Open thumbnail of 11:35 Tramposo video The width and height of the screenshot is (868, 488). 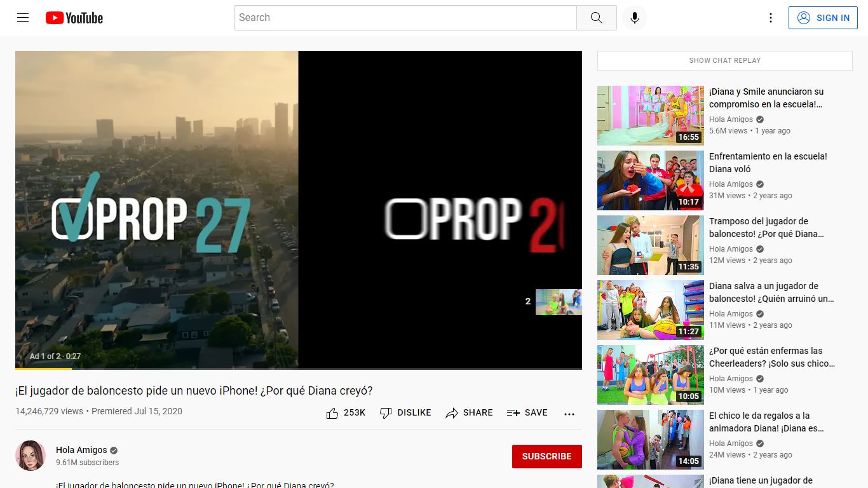(651, 245)
